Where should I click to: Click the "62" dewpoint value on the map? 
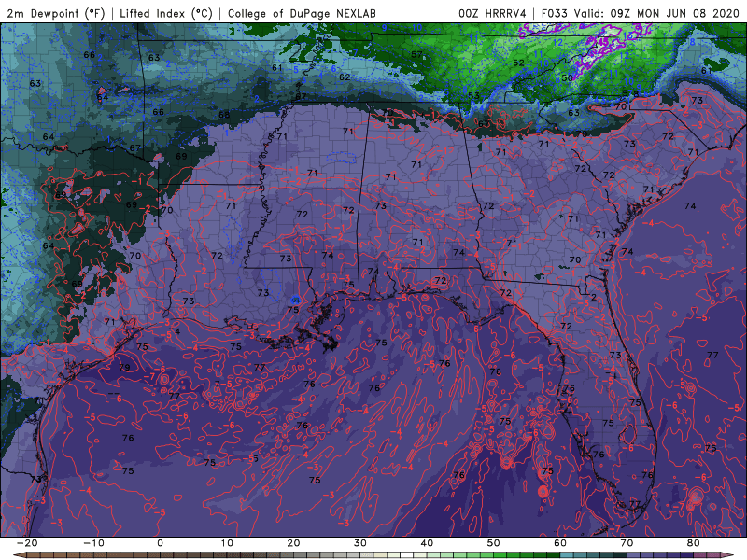[x=345, y=77]
